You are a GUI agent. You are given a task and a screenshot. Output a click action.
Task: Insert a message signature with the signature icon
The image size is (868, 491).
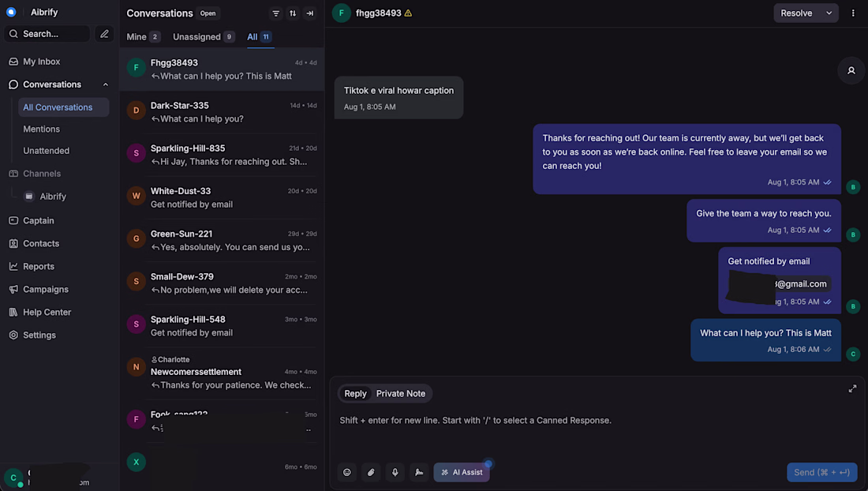pyautogui.click(x=419, y=472)
